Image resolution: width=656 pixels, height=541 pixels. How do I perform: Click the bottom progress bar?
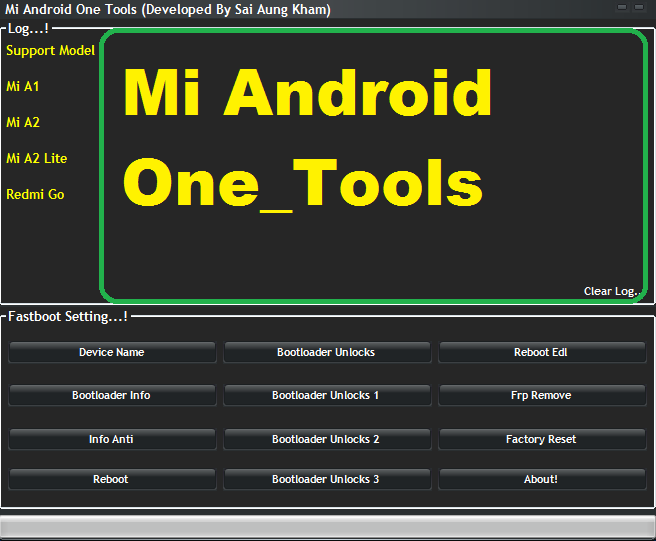coord(328,526)
